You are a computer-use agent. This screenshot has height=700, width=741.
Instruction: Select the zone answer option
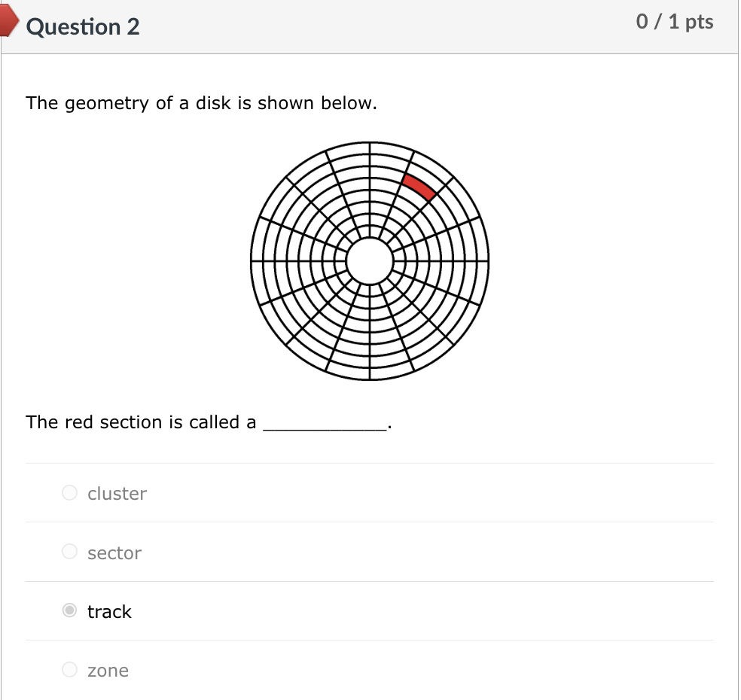[69, 668]
